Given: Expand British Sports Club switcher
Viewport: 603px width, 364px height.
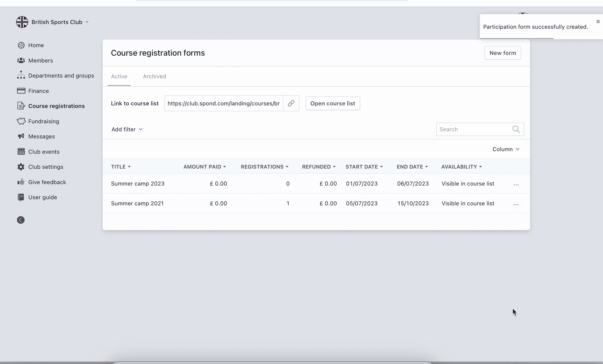Looking at the screenshot, I should (x=60, y=22).
